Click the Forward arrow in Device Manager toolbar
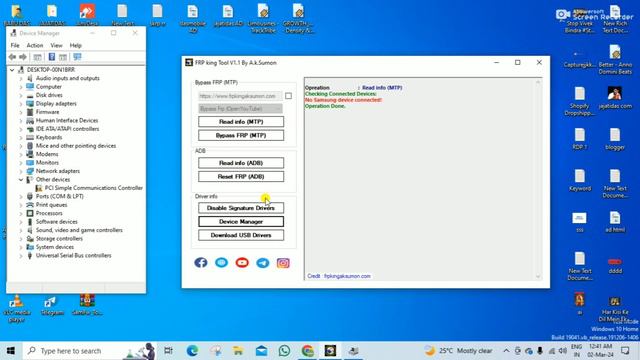Screen dimensions: 640x360 [x=23, y=57]
